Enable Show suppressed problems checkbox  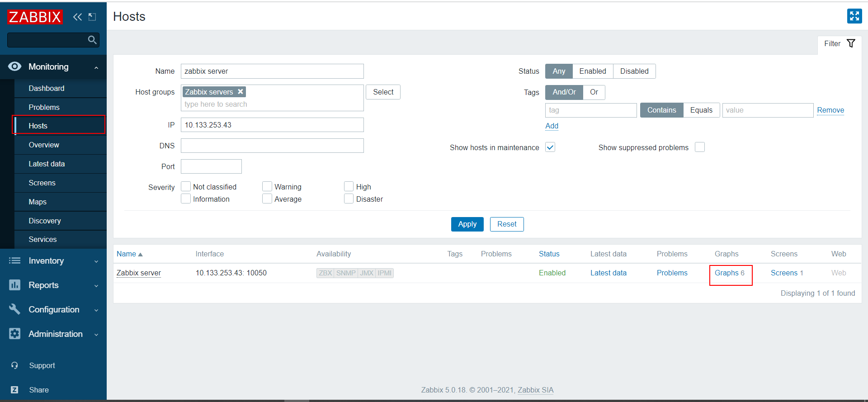[700, 147]
